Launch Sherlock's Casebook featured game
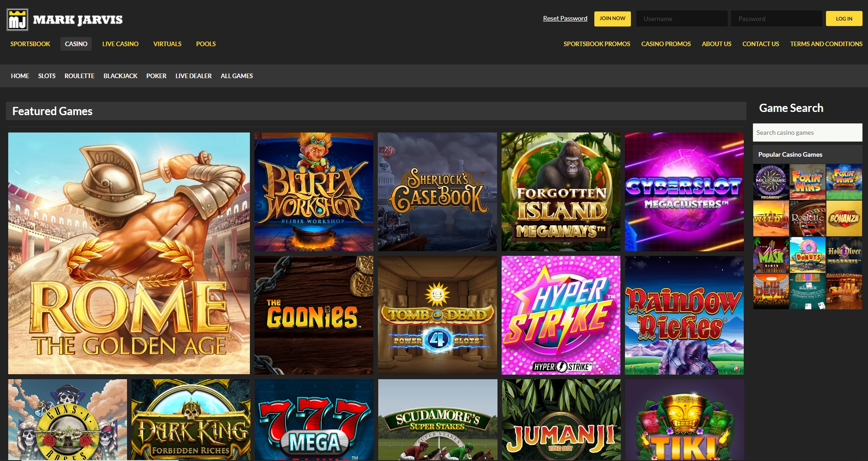Screen dimensions: 868x461 pos(437,192)
